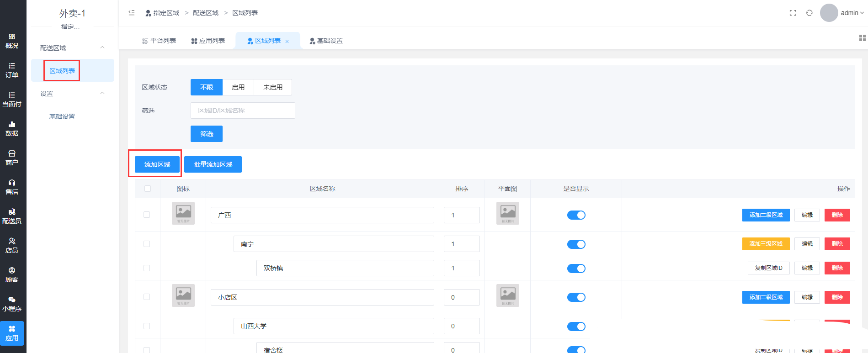Image resolution: width=868 pixels, height=353 pixels.
Task: Open the 商户 merchant sidebar icon
Action: pos(12,158)
